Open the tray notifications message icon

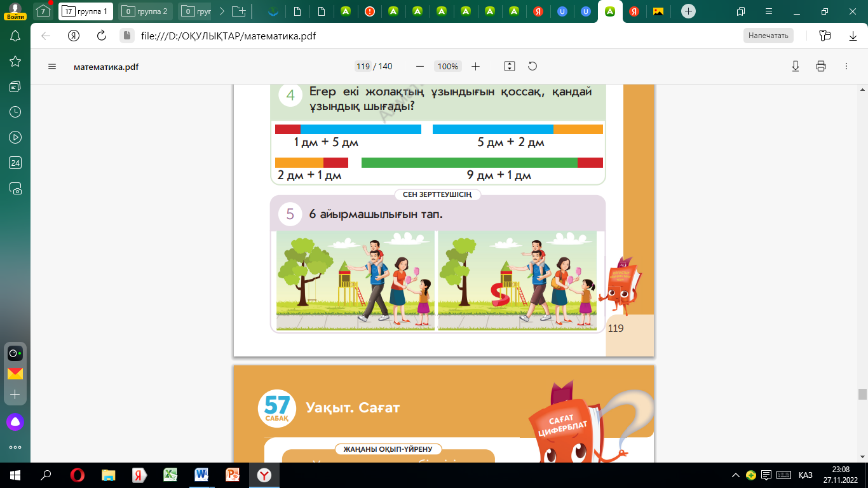tap(766, 475)
